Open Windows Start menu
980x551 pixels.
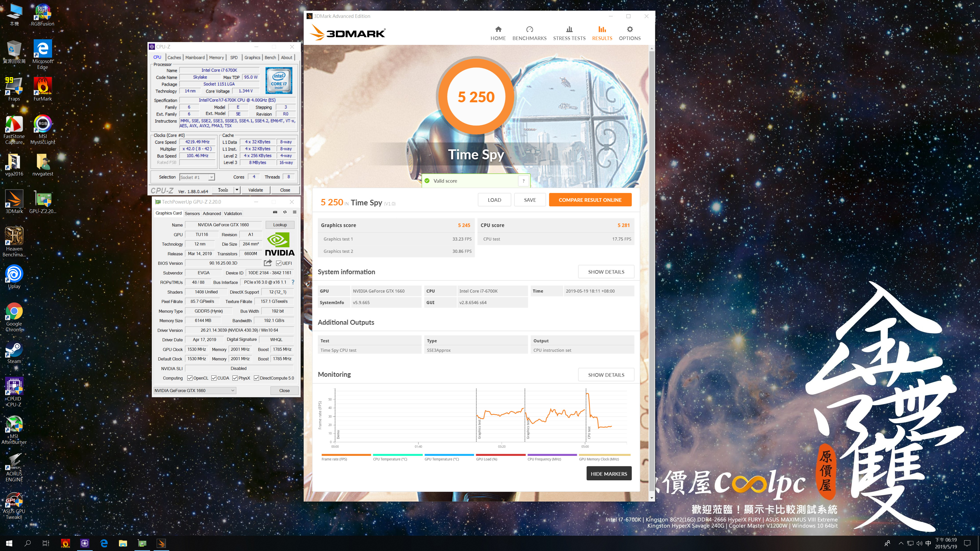[x=9, y=543]
